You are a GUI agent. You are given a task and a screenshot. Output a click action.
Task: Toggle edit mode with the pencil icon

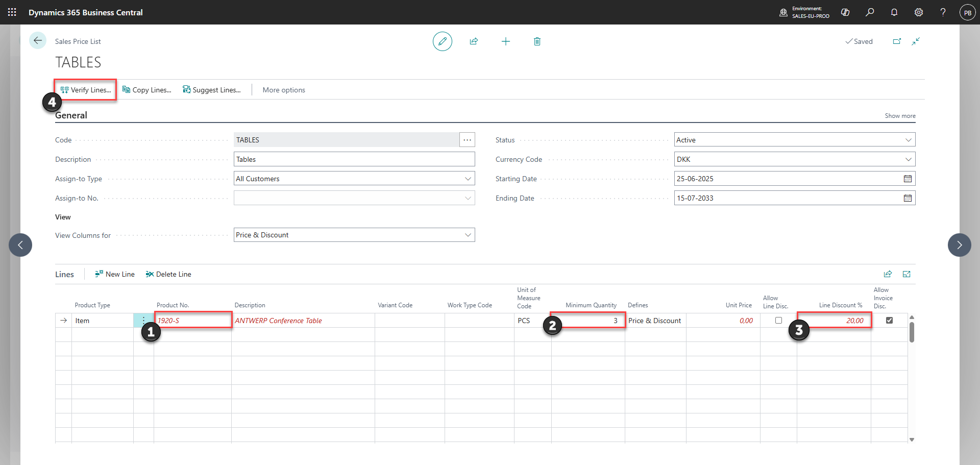pos(443,41)
